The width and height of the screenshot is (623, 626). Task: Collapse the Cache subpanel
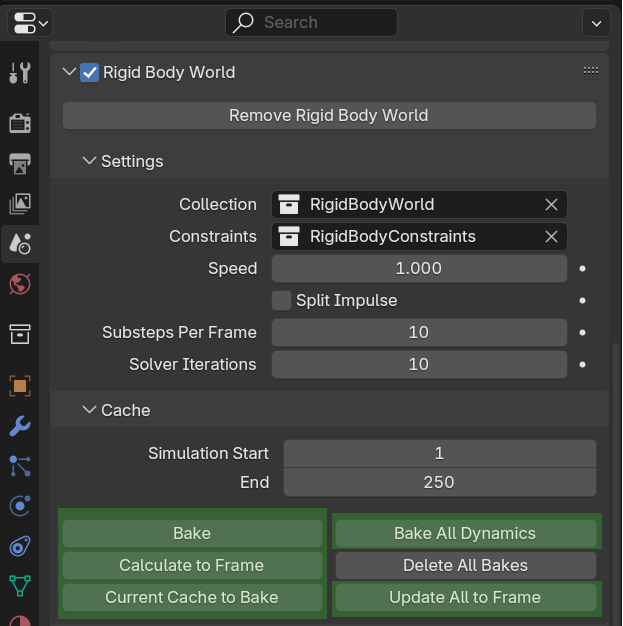click(89, 410)
